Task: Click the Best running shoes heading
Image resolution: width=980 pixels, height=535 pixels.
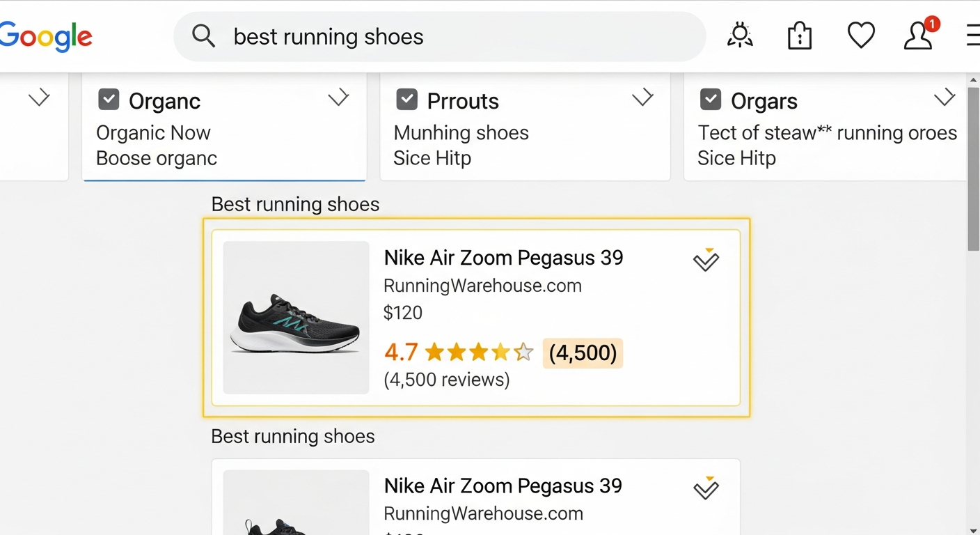Action: (294, 203)
